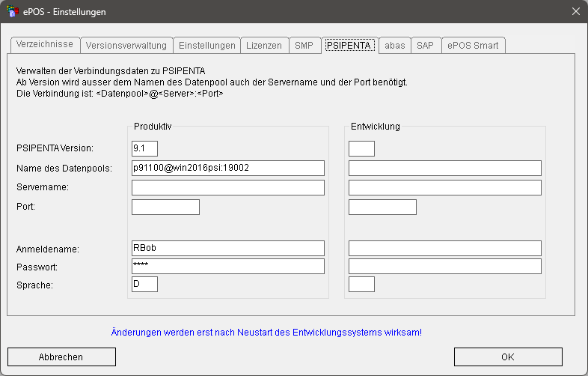Confirm settings with the OK button
Screen dimensions: 588x376
(508, 357)
